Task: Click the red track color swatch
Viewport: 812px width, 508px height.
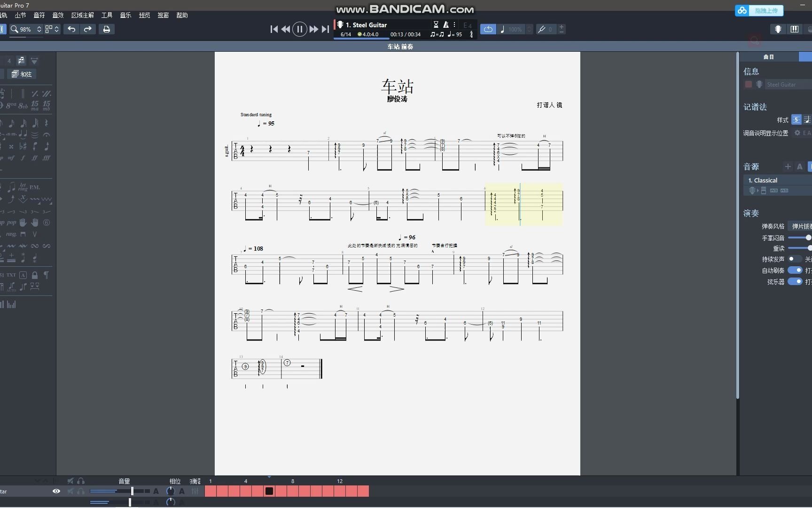Action: (749, 85)
